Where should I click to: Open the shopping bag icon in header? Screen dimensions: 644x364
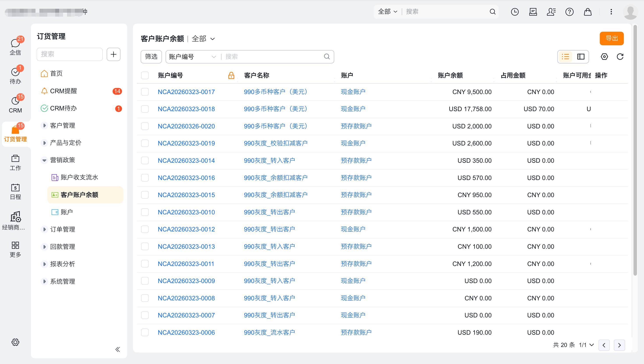coord(587,12)
